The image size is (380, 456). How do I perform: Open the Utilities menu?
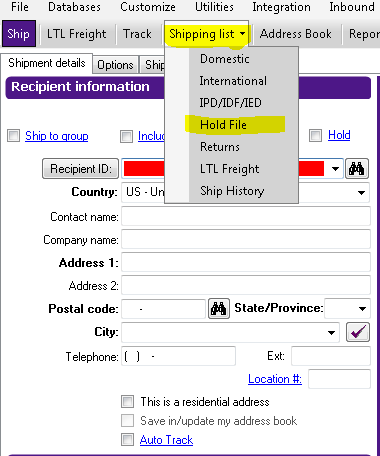pos(214,7)
